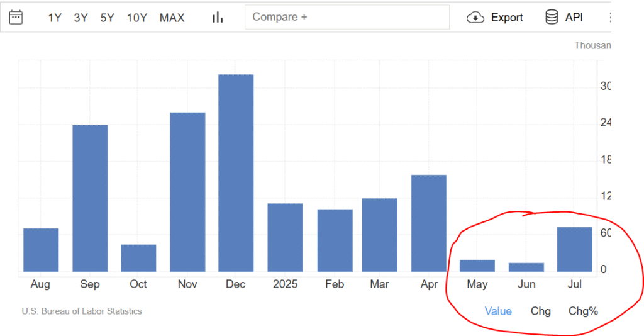
Task: Click the Sep bar in the chart
Action: pyautogui.click(x=90, y=198)
